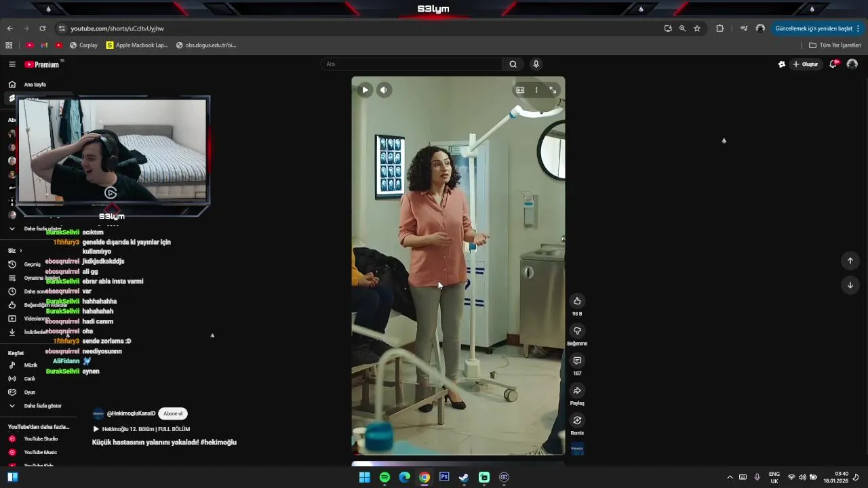This screenshot has width=868, height=488.
Task: Show hidden tray icons chevron
Action: (730, 477)
